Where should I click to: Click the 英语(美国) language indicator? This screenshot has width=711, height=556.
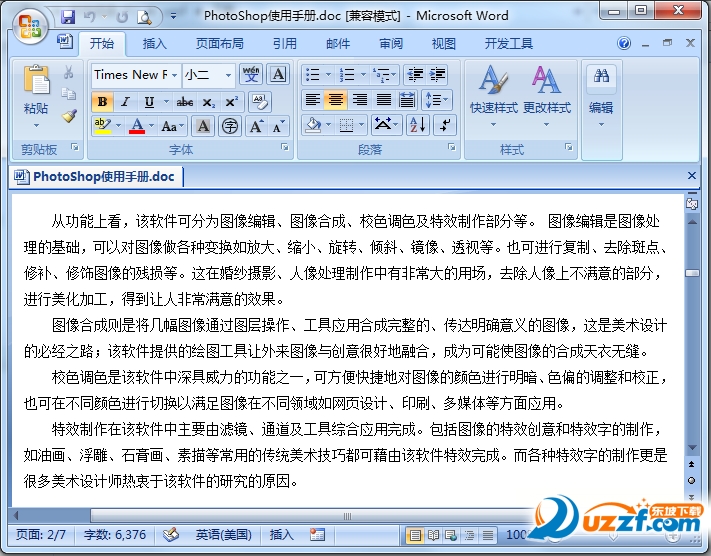(x=224, y=535)
